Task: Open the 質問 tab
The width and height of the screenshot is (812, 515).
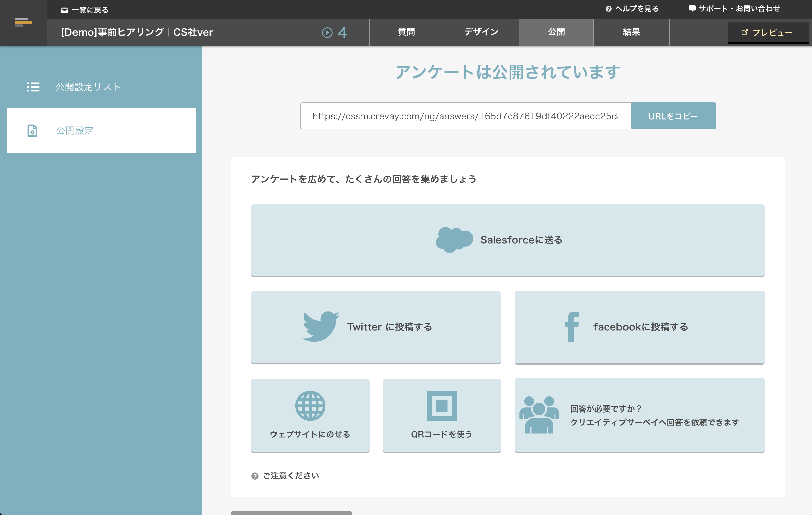Action: tap(406, 32)
